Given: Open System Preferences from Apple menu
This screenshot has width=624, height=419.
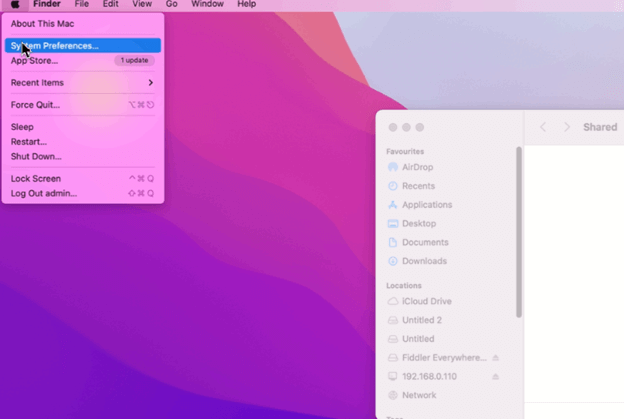Looking at the screenshot, I should click(x=83, y=46).
